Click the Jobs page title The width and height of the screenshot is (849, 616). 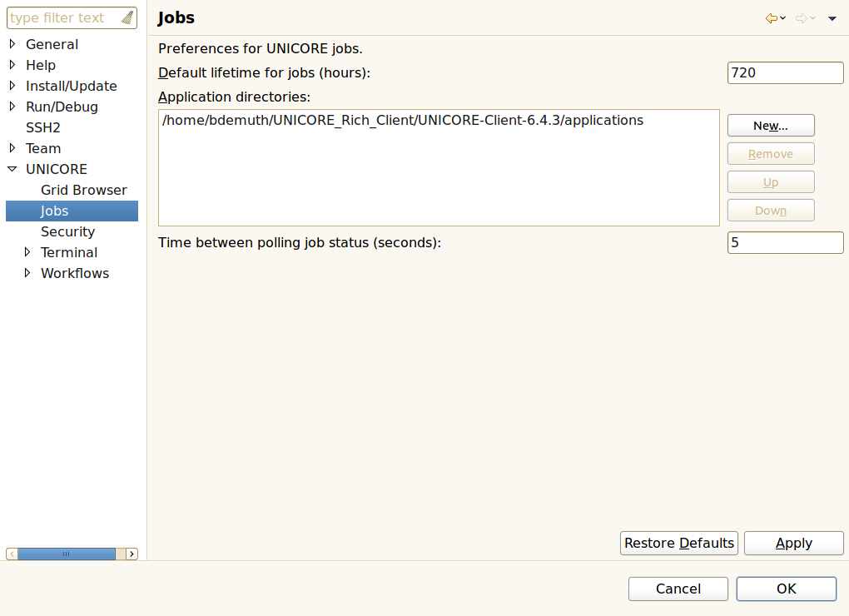(x=176, y=17)
